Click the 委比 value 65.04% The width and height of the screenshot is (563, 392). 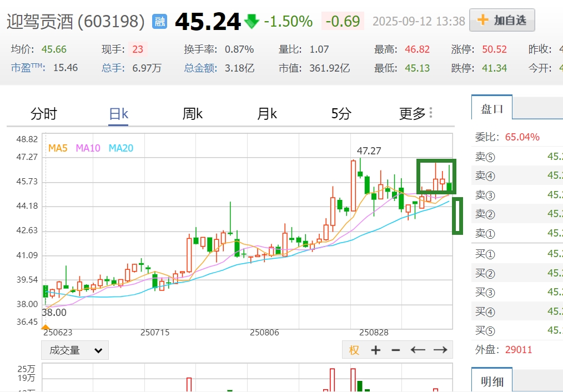[522, 137]
